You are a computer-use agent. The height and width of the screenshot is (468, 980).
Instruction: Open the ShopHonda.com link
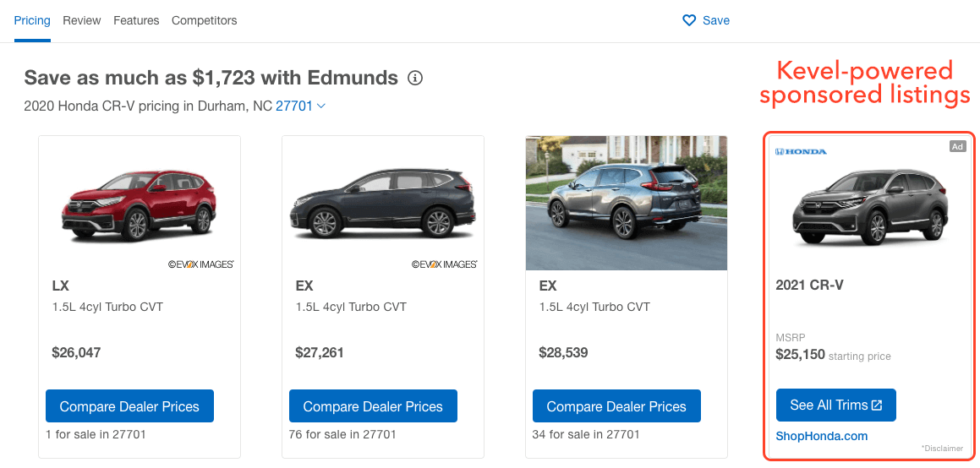point(822,436)
